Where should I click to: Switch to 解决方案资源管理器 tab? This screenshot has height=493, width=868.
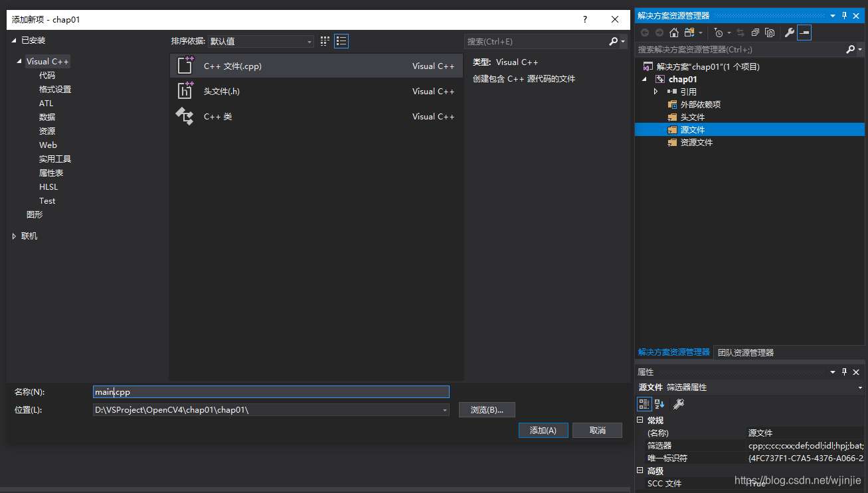point(673,352)
